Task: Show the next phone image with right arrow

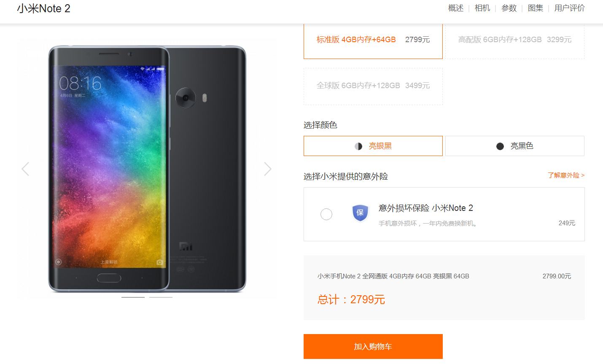Action: [x=268, y=169]
